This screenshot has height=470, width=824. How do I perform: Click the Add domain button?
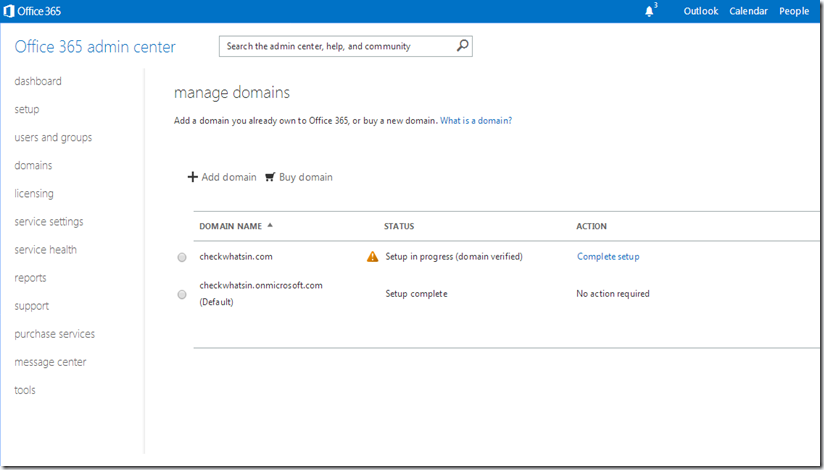[x=222, y=177]
